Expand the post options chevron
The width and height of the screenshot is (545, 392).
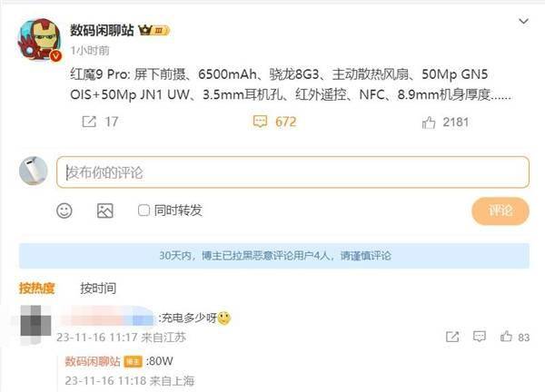coord(523,22)
